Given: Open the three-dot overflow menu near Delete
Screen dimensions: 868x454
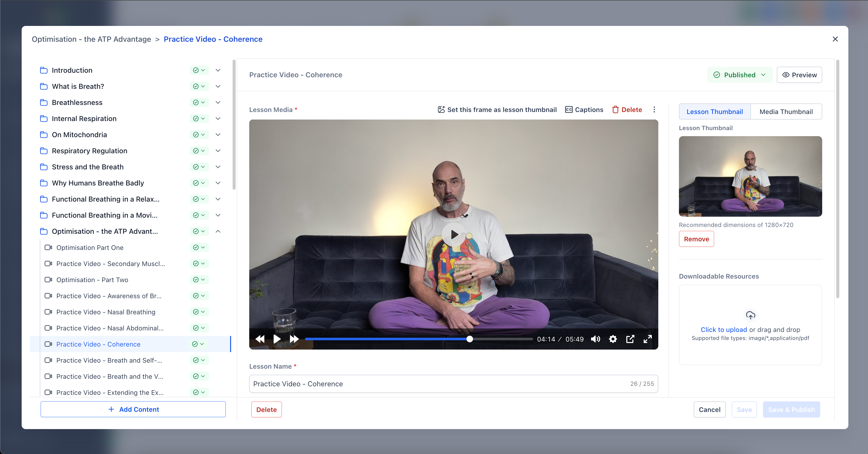Looking at the screenshot, I should (654, 109).
